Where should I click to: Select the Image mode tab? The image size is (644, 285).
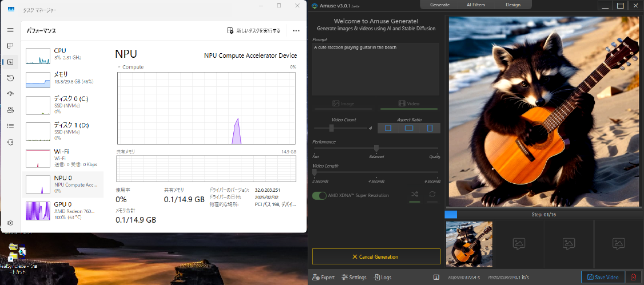pos(343,104)
